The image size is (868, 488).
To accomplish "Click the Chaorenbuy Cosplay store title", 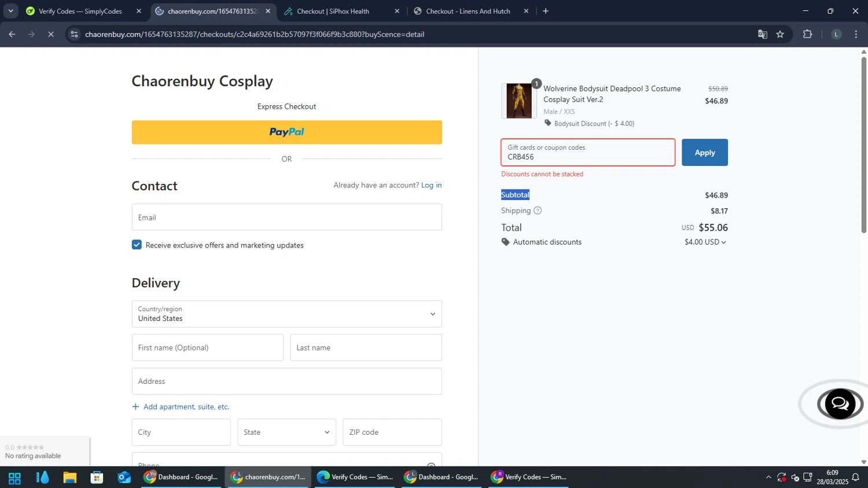I will [x=202, y=81].
